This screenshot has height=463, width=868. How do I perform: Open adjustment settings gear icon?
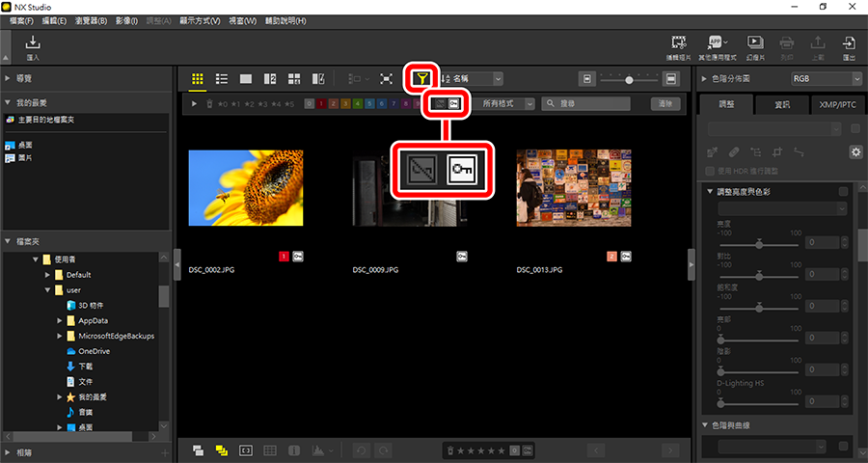point(855,151)
